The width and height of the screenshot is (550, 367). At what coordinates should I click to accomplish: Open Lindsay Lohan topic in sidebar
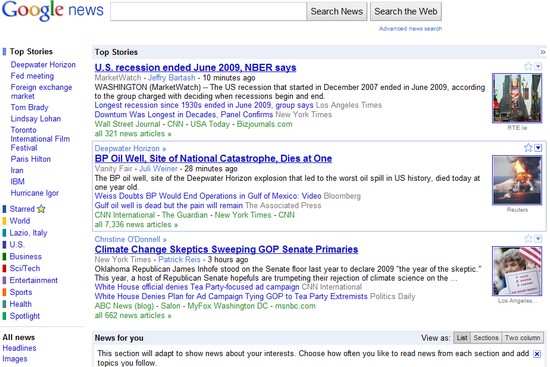click(36, 119)
